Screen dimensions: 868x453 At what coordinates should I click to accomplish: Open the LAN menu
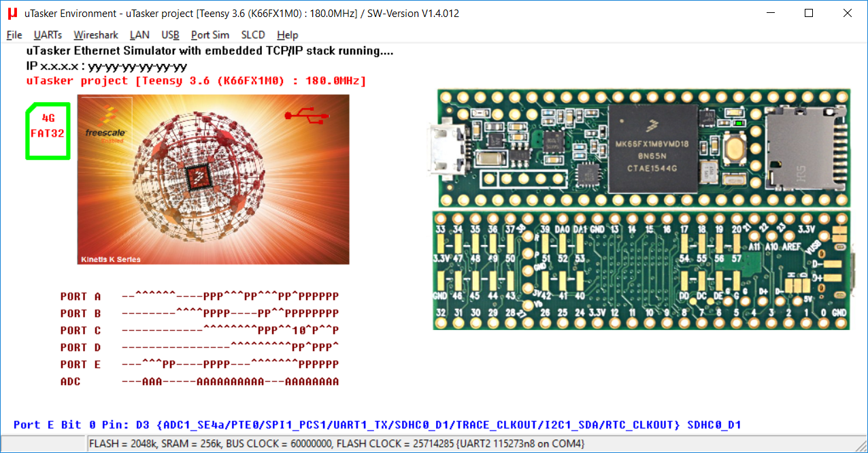(139, 35)
